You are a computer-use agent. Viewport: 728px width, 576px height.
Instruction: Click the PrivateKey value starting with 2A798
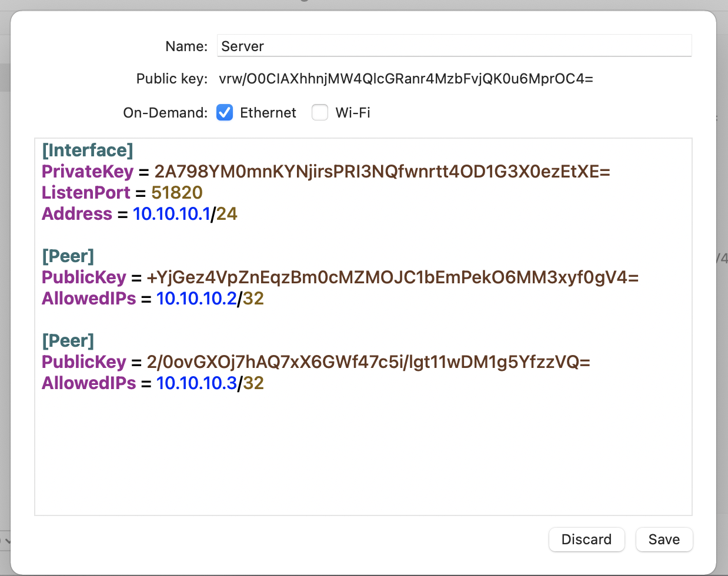coord(382,172)
